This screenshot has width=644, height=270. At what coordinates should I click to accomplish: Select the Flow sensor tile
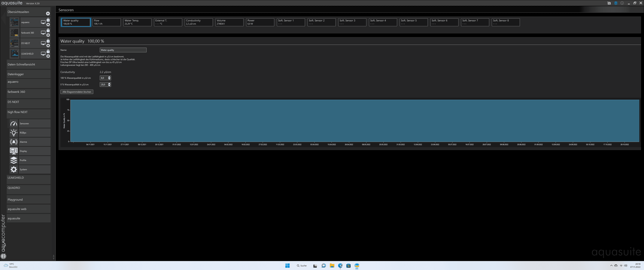click(107, 22)
